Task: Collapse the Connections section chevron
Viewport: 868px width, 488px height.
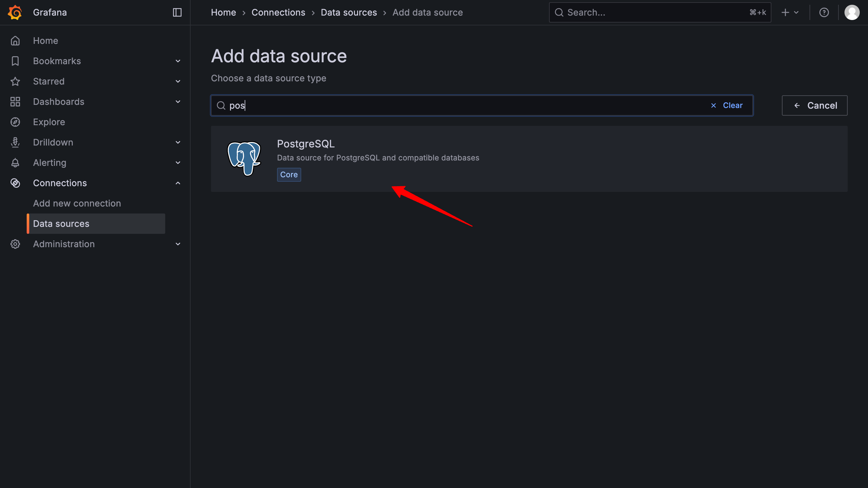Action: (178, 183)
